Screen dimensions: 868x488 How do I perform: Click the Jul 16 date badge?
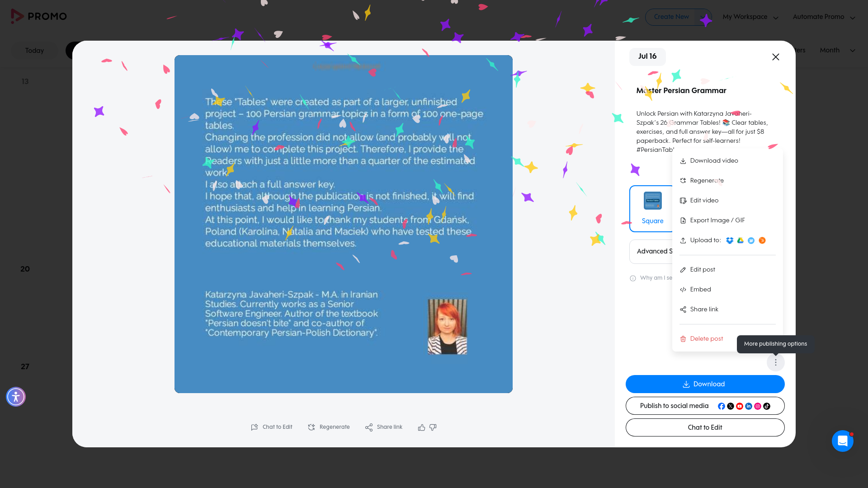click(x=647, y=56)
